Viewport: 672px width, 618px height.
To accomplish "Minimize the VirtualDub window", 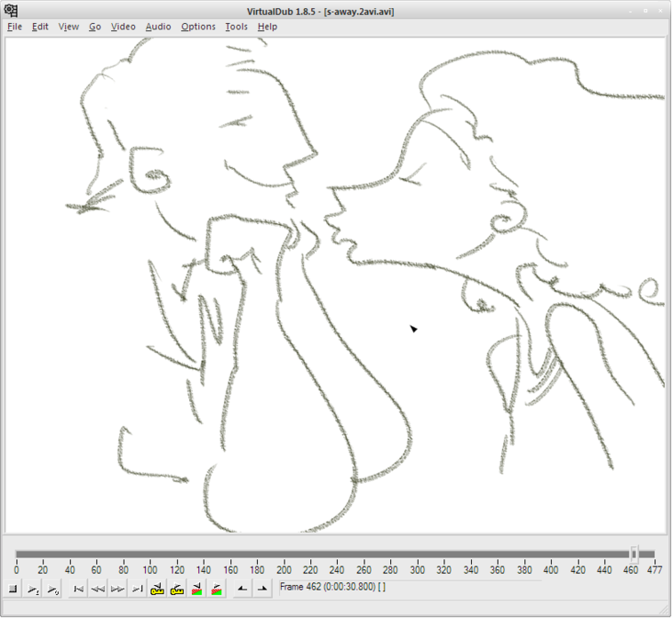I will [630, 11].
